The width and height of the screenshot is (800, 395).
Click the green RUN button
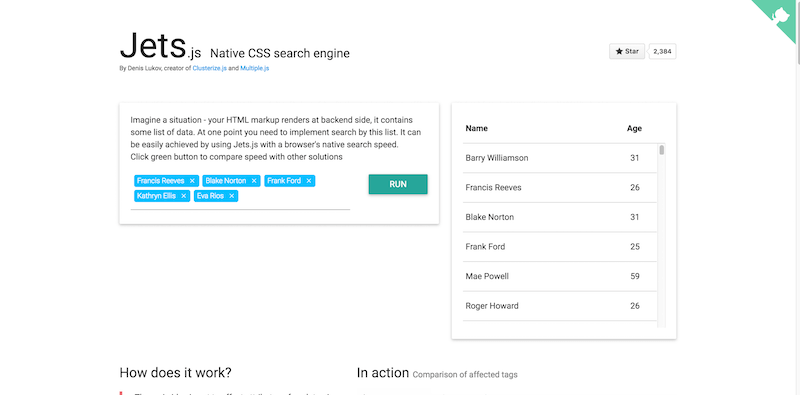click(398, 184)
